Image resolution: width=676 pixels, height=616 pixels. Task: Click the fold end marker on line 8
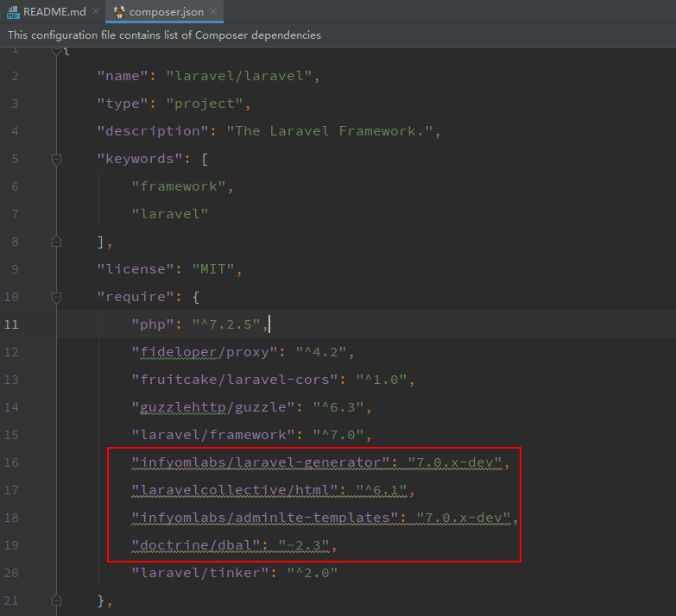click(56, 242)
